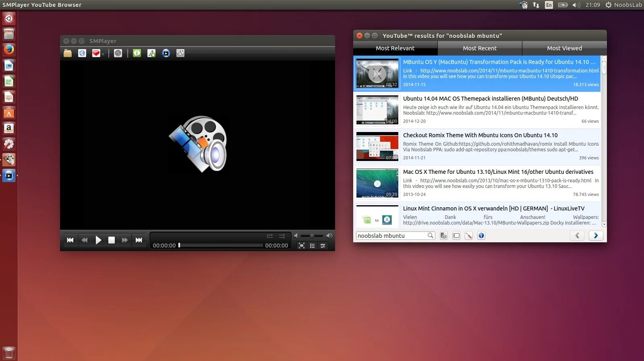
Task: Open the keyboard language En indicator
Action: point(549,5)
